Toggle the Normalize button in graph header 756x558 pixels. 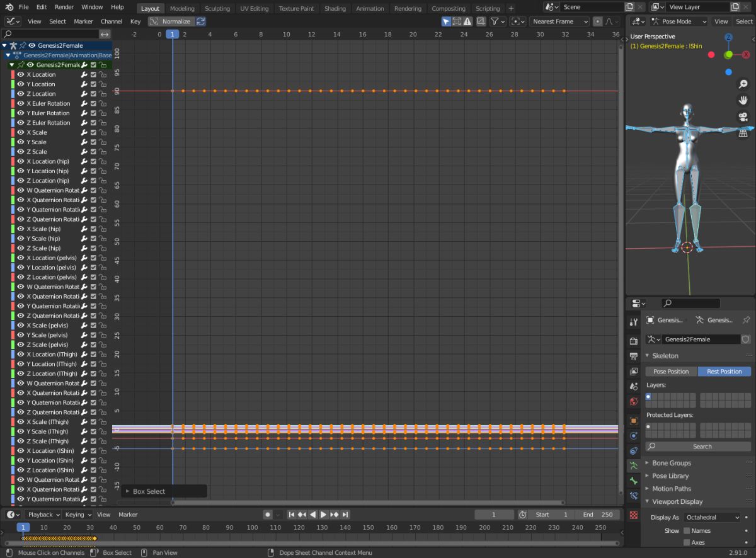point(171,21)
